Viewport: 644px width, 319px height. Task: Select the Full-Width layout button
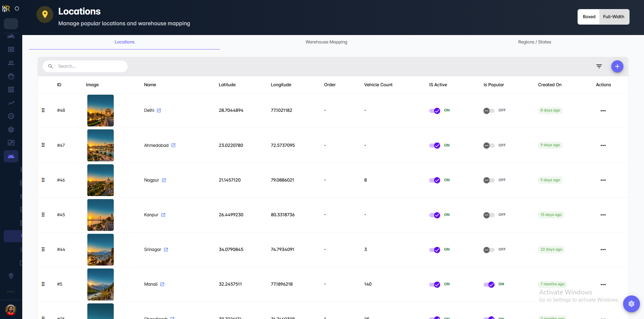pyautogui.click(x=614, y=17)
